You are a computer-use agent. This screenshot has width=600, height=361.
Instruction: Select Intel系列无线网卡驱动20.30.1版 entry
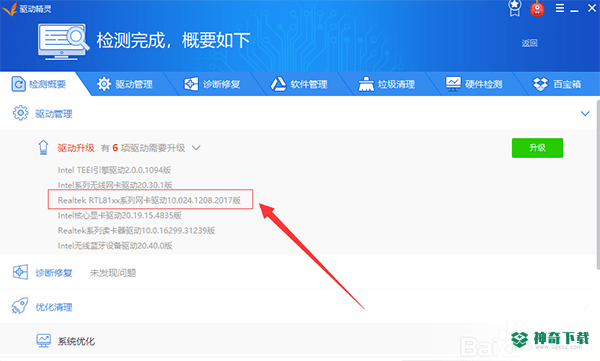pos(115,185)
